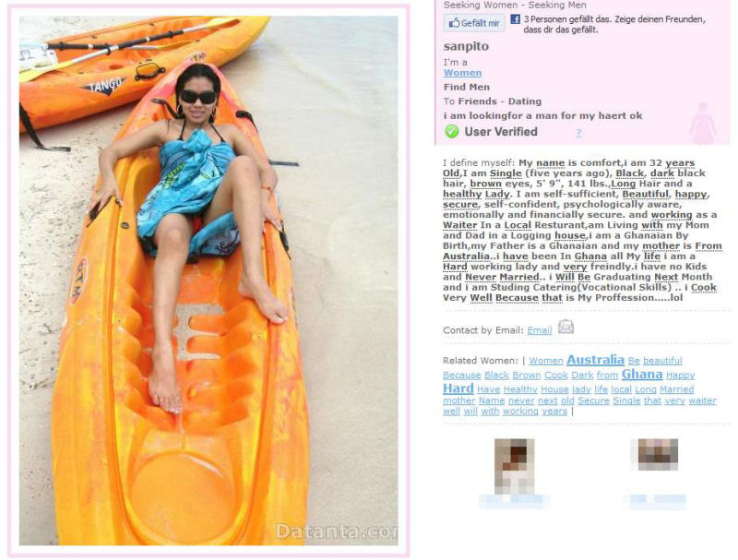Open the right related profile thumbnail
Viewport: 738px width, 560px height.
[x=658, y=455]
